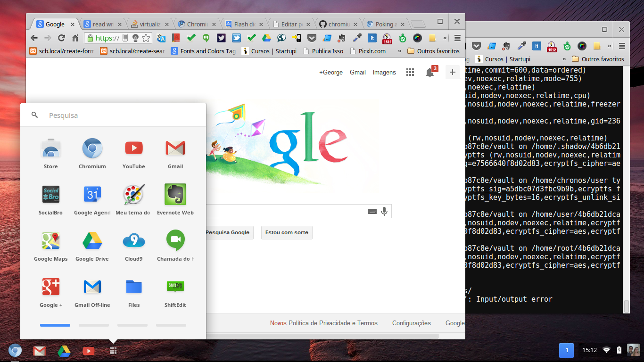The height and width of the screenshot is (362, 644).
Task: Switch to the second launcher page indicator
Action: click(94, 325)
